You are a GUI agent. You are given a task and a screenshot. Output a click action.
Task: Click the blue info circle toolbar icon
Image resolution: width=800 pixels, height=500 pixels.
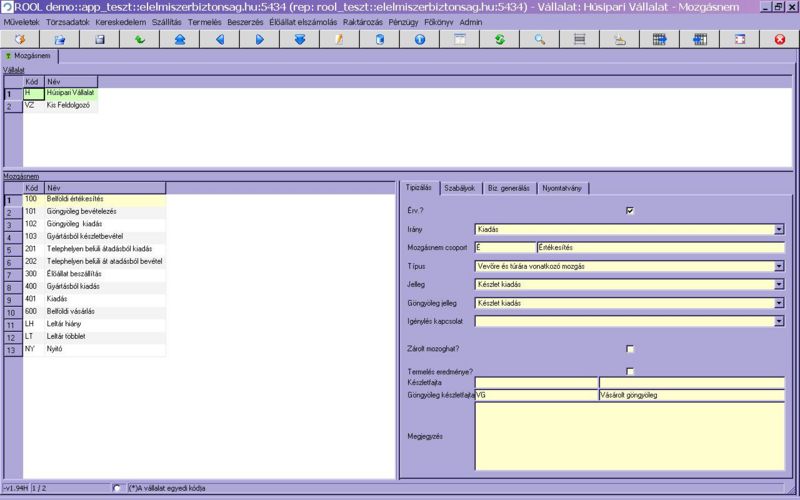[419, 40]
